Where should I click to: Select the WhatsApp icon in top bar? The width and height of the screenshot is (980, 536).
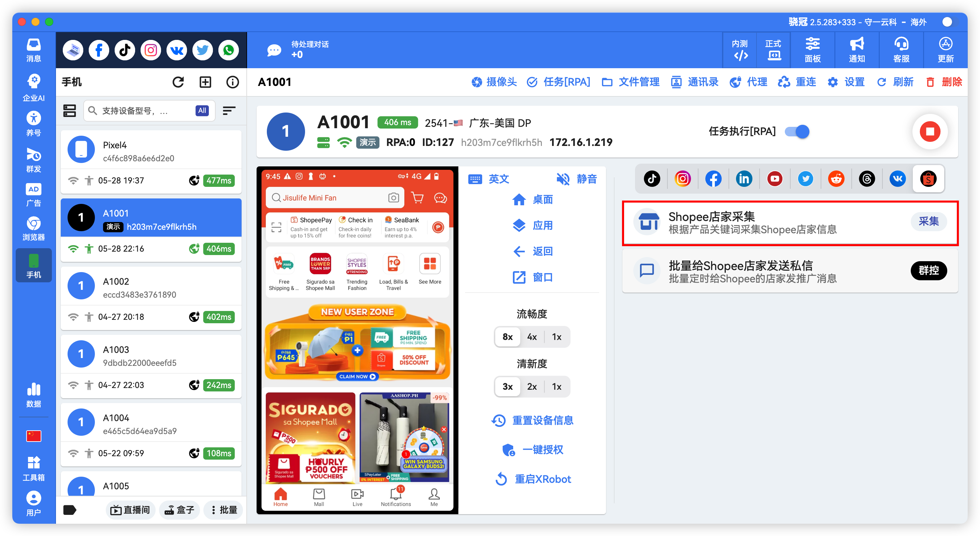pyautogui.click(x=229, y=50)
